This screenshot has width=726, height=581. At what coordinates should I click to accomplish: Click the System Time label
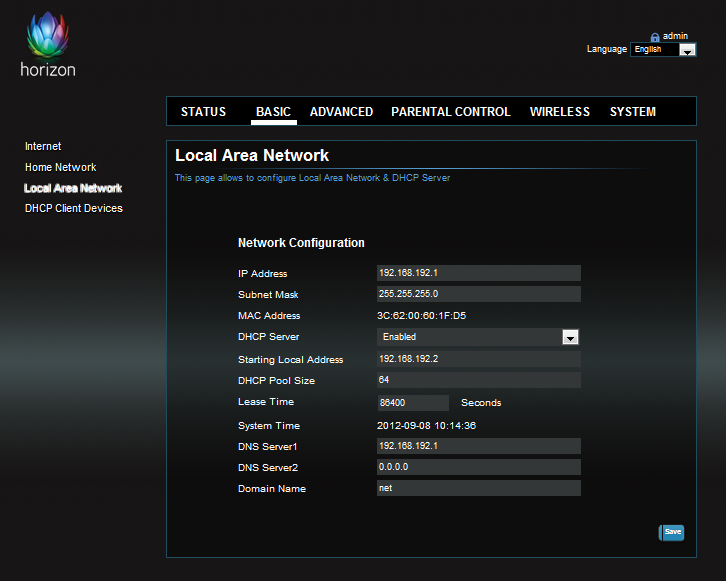pyautogui.click(x=269, y=425)
